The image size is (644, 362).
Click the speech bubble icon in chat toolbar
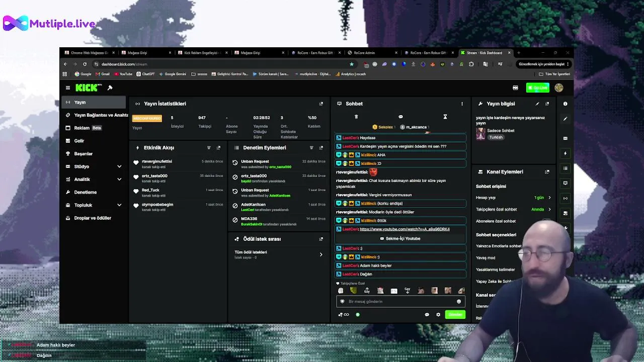click(400, 117)
